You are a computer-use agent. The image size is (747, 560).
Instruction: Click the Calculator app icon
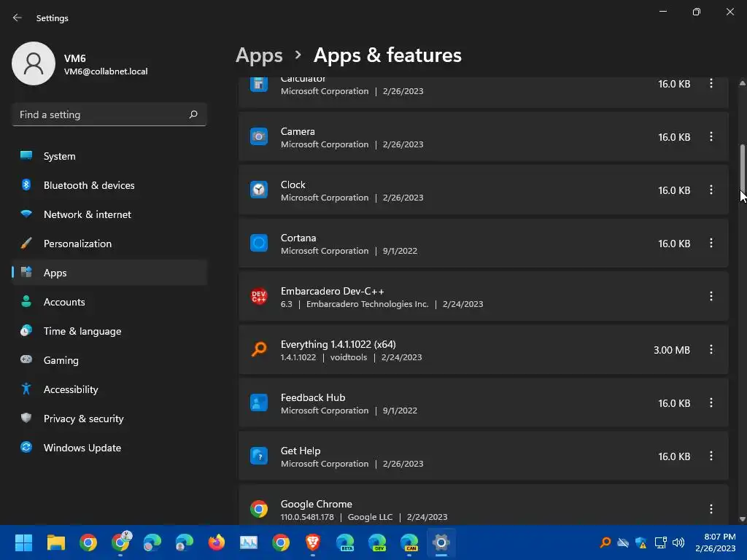pos(259,84)
